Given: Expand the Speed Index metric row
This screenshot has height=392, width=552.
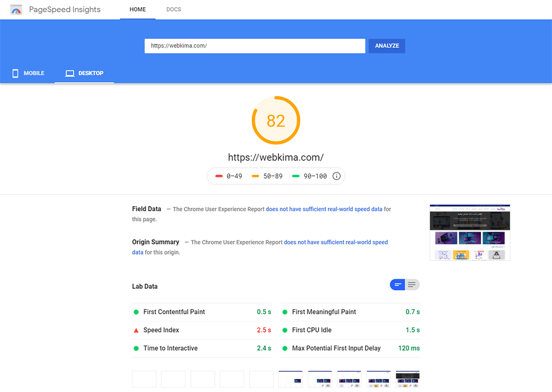Looking at the screenshot, I should click(x=201, y=330).
